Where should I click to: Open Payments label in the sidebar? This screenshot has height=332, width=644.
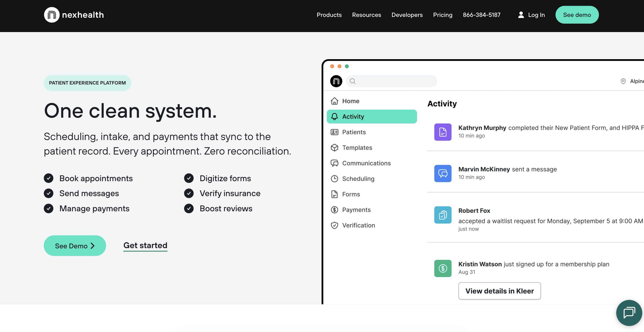click(356, 210)
